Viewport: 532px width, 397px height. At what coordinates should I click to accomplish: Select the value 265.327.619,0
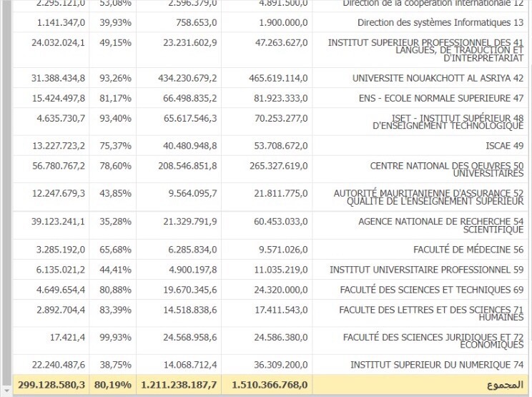tap(279, 166)
